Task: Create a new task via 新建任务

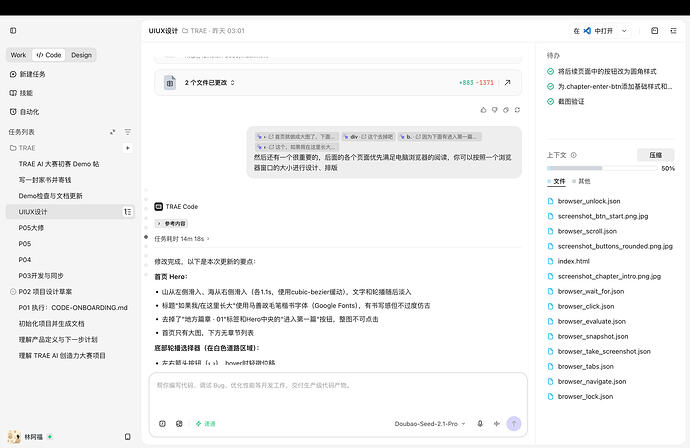Action: tap(28, 74)
